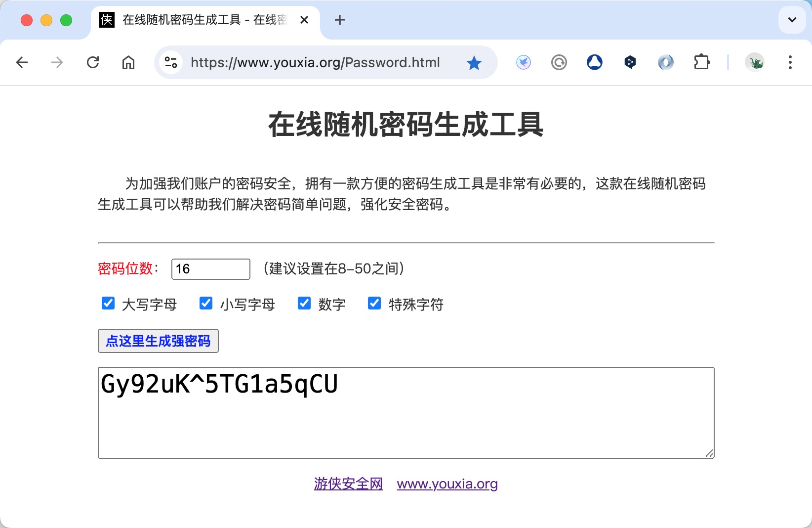Open the Extensions puzzle piece menu
812x528 pixels.
click(x=701, y=62)
